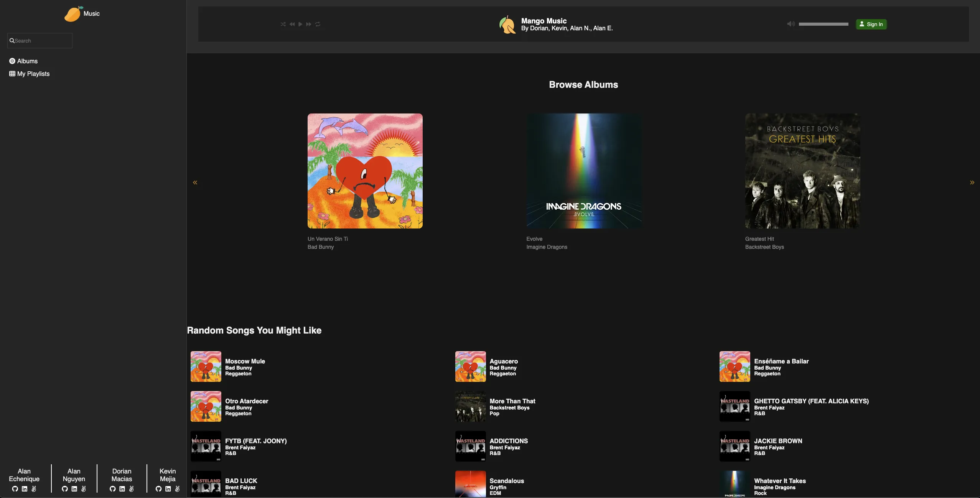Click the Search input field in the sidebar
This screenshot has height=498, width=980.
click(40, 40)
